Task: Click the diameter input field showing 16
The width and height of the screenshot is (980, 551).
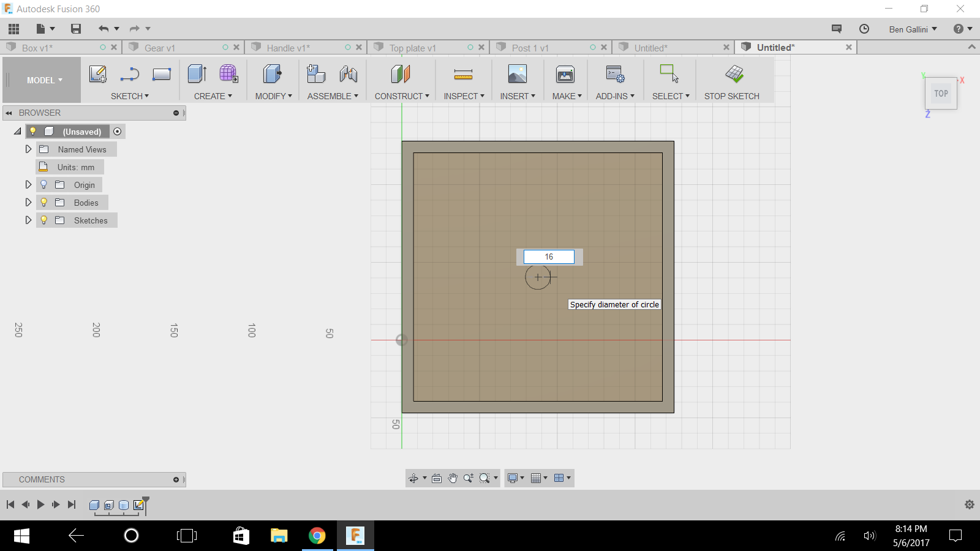Action: [549, 257]
